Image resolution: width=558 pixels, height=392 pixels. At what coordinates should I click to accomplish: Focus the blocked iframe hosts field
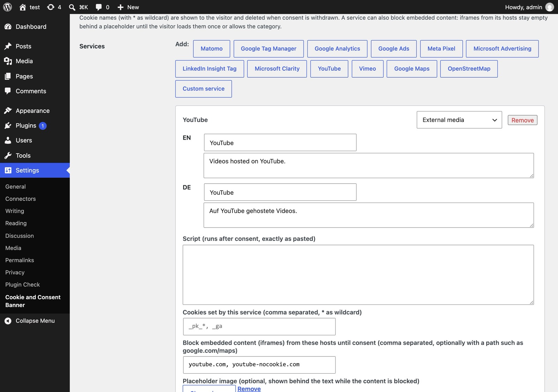click(x=259, y=365)
